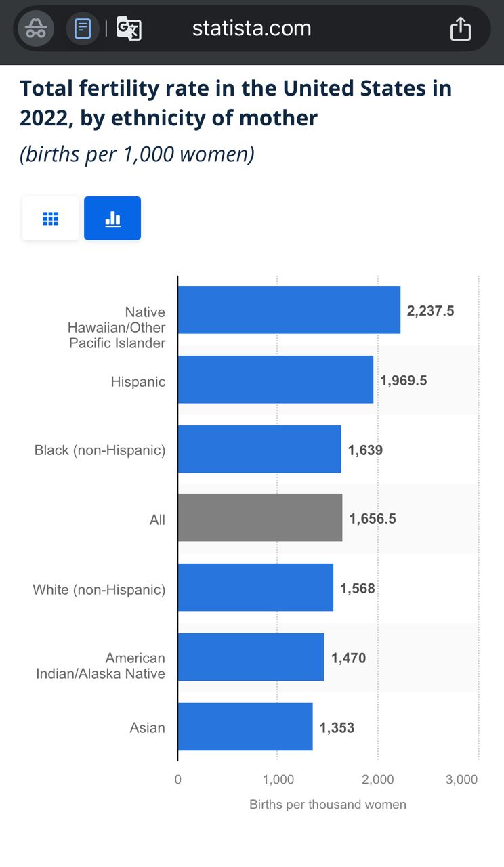
Task: Click the 2,237.5 value label
Action: pos(430,311)
